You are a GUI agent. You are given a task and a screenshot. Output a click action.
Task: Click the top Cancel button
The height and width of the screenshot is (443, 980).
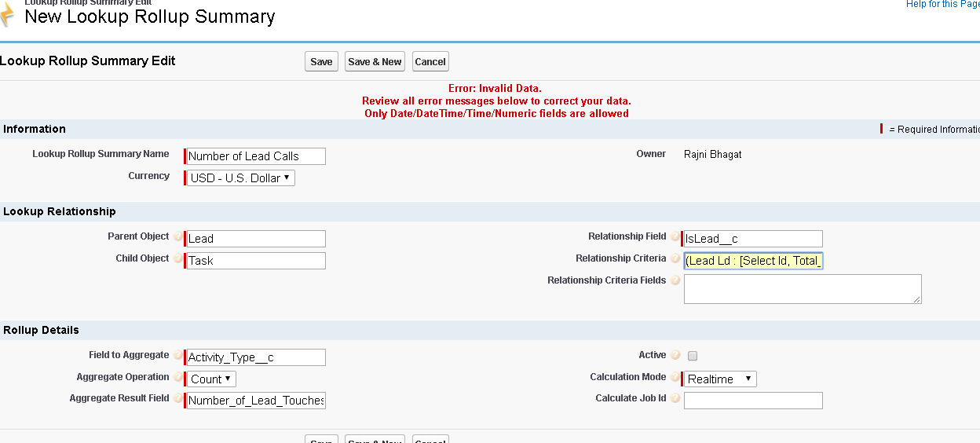pyautogui.click(x=430, y=62)
